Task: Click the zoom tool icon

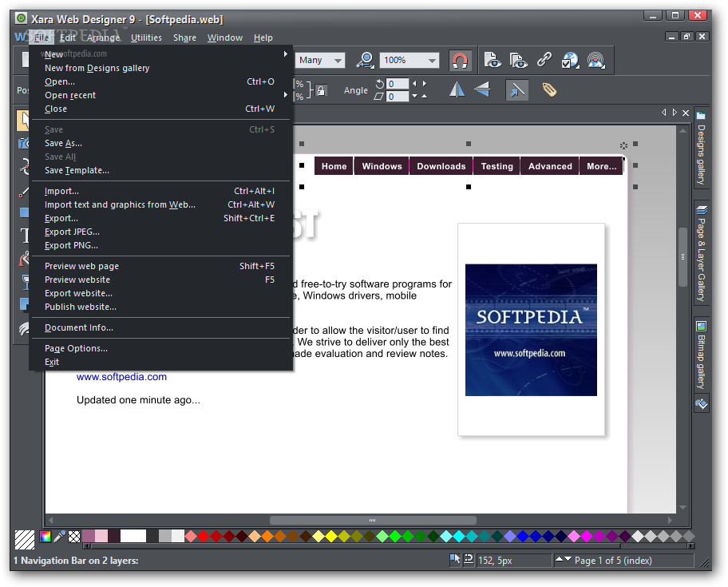Action: [x=366, y=61]
